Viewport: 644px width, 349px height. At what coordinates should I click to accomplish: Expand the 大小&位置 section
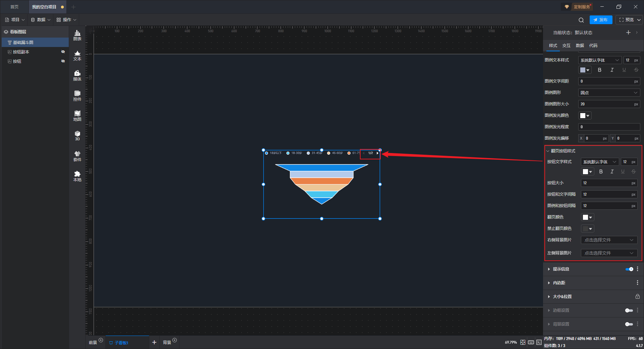coord(549,297)
